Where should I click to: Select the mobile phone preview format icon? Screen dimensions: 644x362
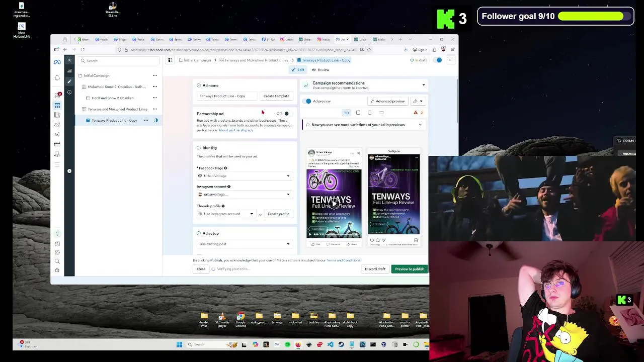(370, 113)
